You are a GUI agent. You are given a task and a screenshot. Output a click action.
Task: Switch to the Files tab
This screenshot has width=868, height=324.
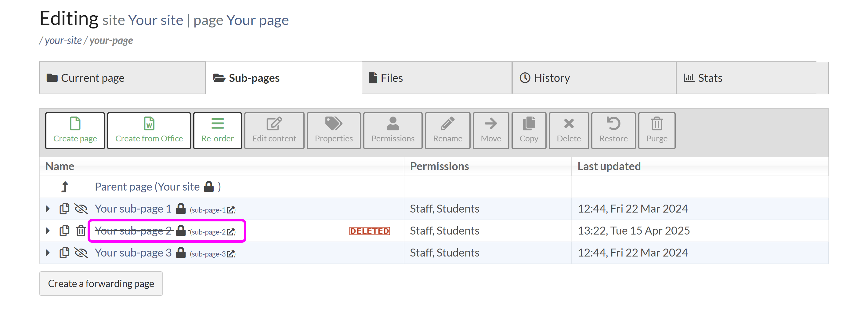[436, 78]
